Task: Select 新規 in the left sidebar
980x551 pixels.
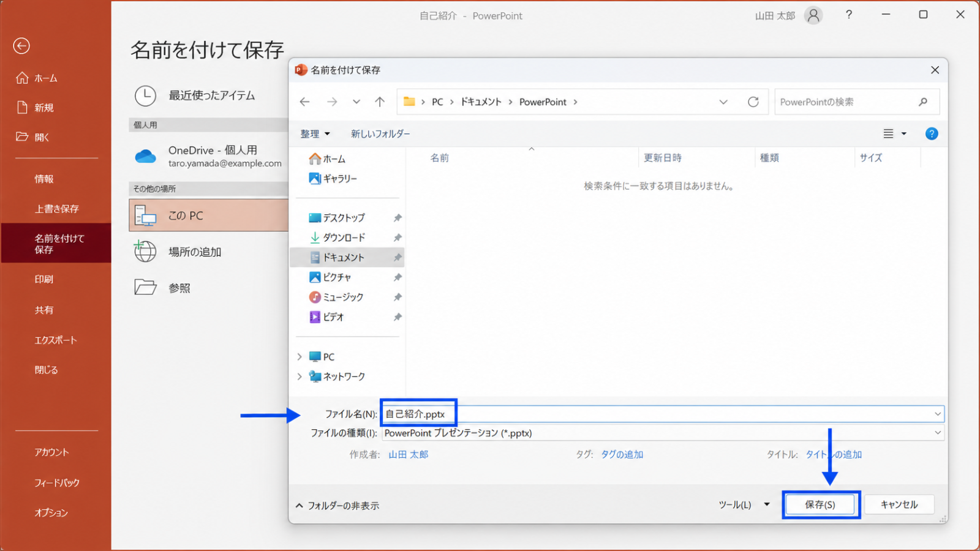Action: tap(35, 108)
